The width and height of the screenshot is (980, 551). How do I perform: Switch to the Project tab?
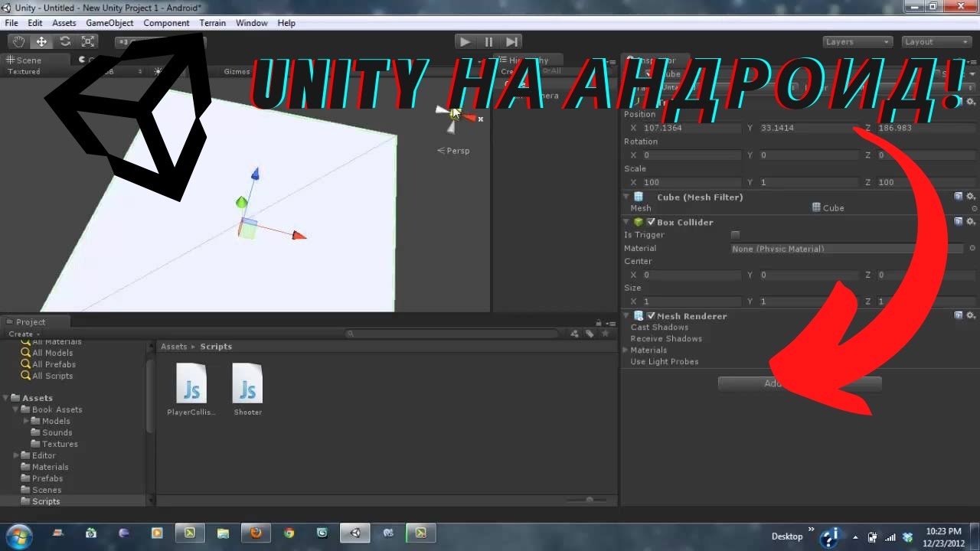(31, 322)
